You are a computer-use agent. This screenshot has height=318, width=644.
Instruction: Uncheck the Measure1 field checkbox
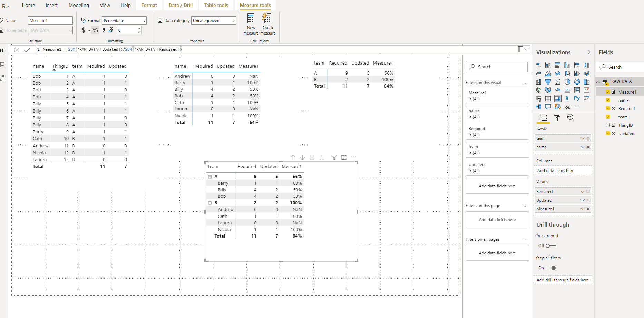(608, 92)
